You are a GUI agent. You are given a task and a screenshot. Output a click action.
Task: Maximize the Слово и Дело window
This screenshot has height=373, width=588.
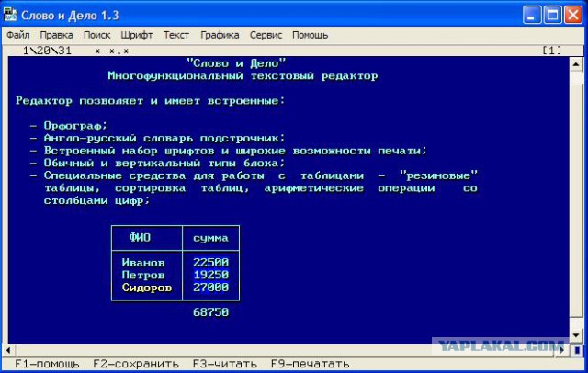click(x=552, y=15)
